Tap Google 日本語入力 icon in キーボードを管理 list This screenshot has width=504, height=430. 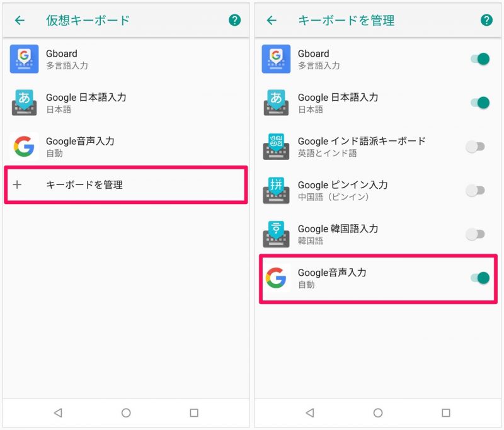276,103
